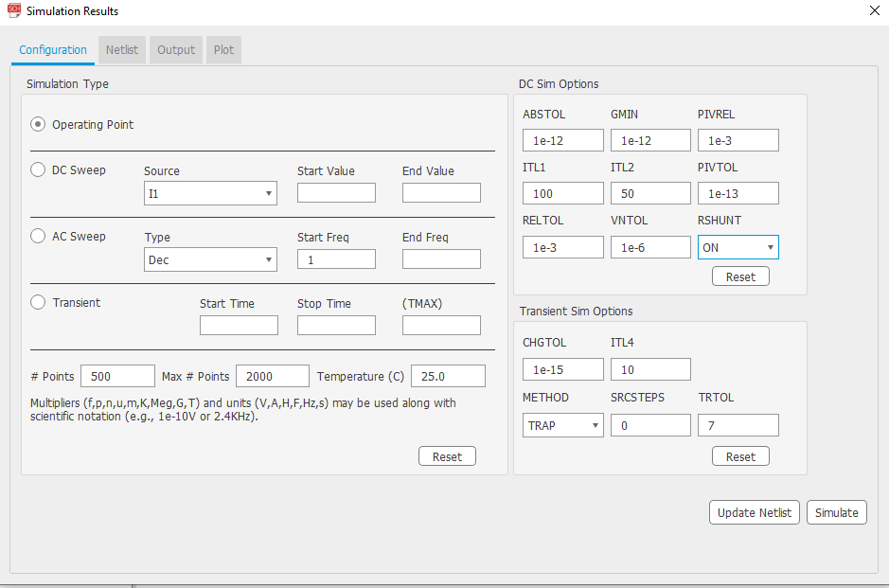Reset the Simulation Type settings
The height and width of the screenshot is (588, 889).
coord(447,456)
